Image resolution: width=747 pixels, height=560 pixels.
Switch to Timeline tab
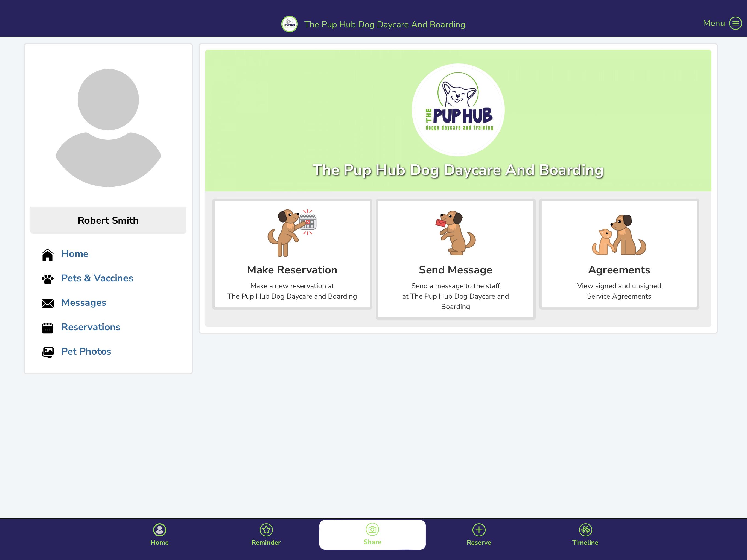point(585,535)
